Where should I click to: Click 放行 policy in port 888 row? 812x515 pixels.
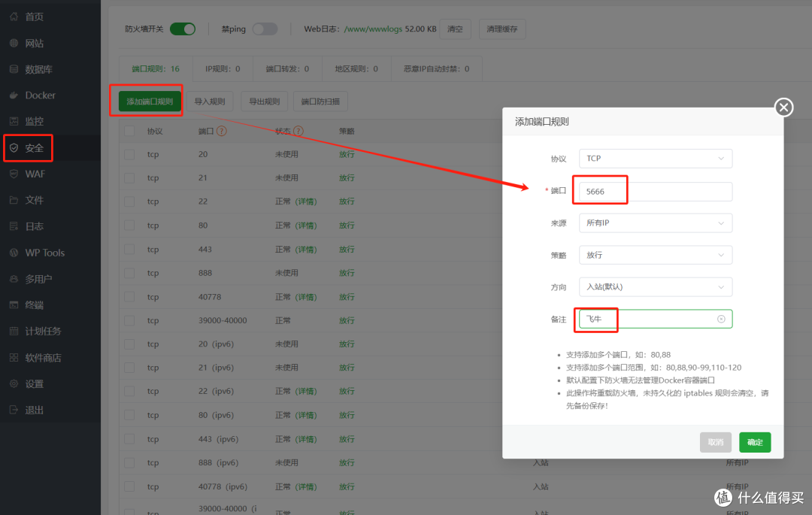click(347, 273)
